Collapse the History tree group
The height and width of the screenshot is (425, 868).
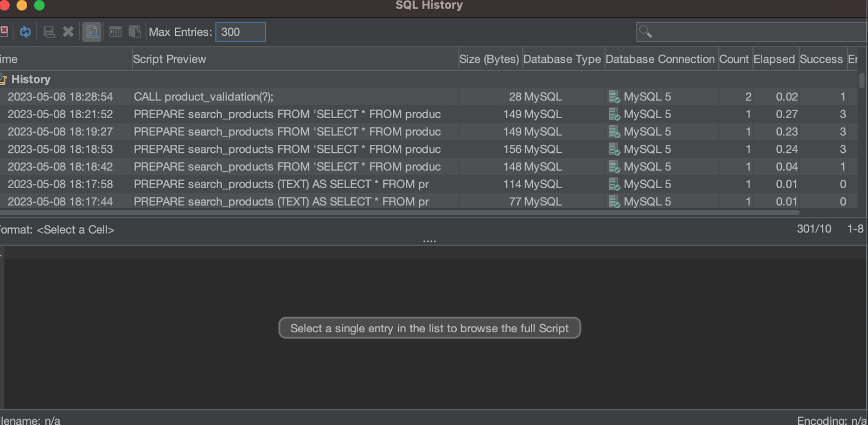tap(3, 80)
